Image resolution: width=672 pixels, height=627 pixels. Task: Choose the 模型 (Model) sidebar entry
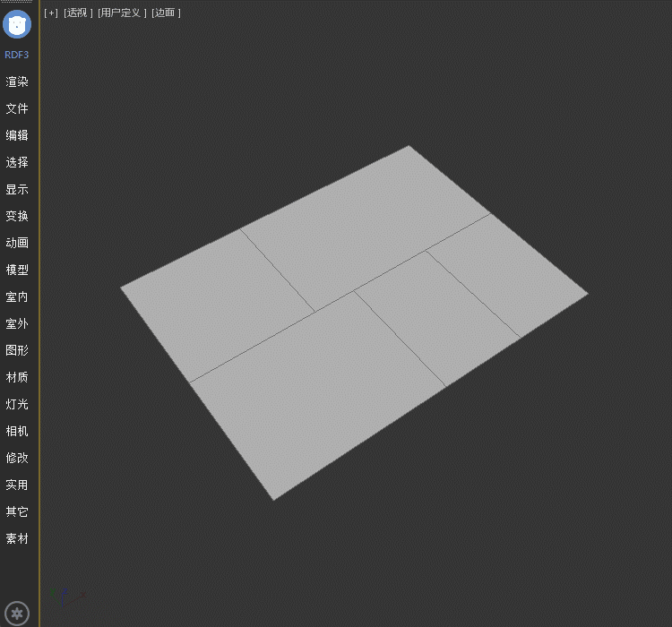pyautogui.click(x=17, y=270)
